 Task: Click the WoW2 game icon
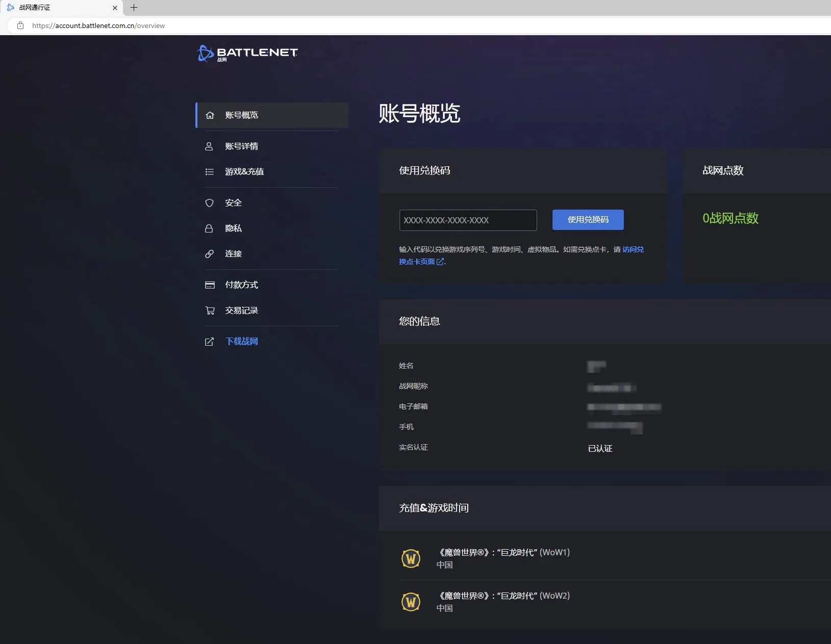[411, 602]
